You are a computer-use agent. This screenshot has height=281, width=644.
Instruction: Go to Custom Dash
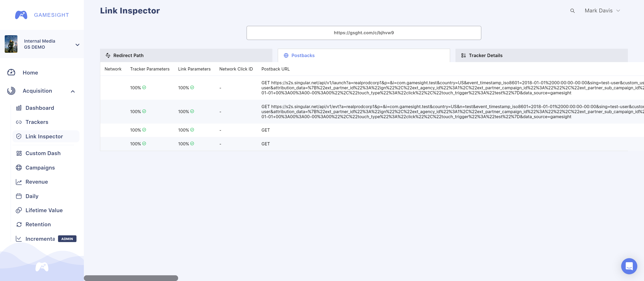click(x=43, y=153)
